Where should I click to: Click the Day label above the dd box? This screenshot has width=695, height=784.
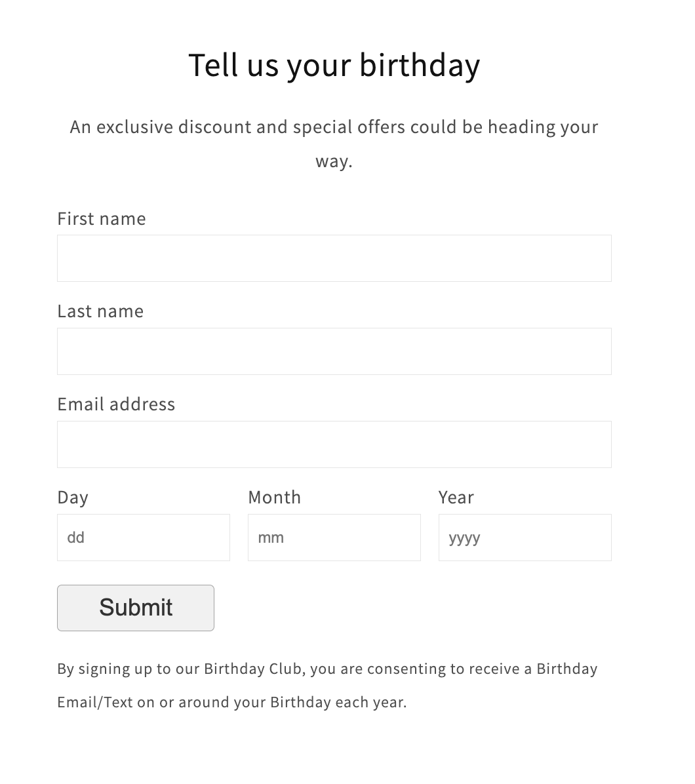tap(72, 497)
